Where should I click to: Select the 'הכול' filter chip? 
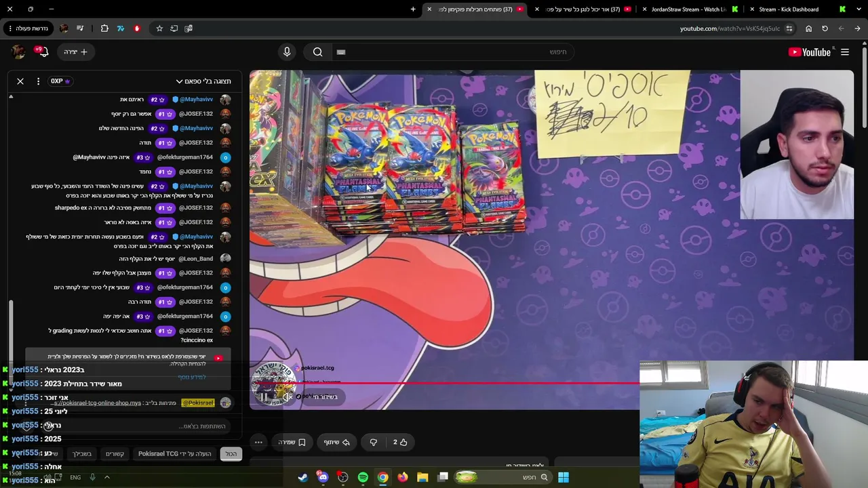coord(231,454)
